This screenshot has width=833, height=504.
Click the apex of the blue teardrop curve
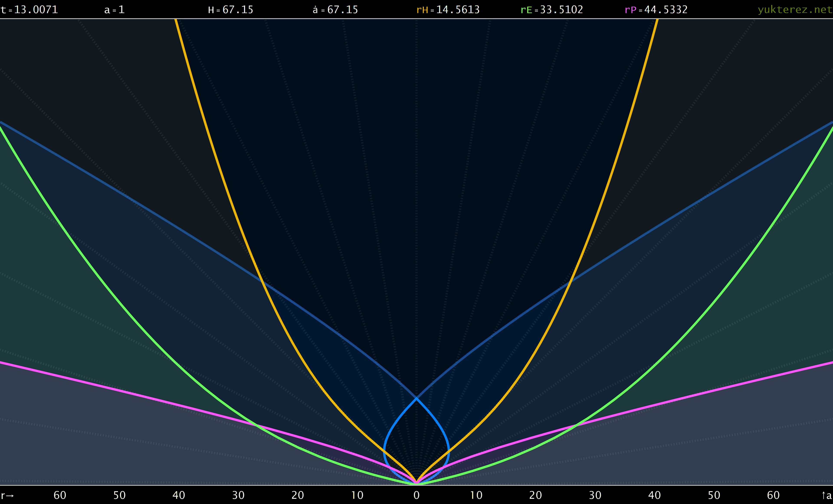tap(416, 398)
